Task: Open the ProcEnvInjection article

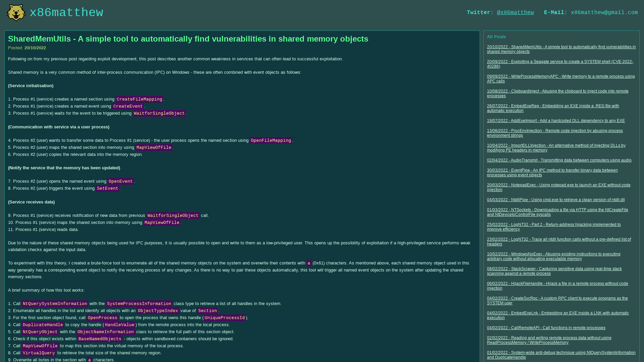Action: pos(555,133)
